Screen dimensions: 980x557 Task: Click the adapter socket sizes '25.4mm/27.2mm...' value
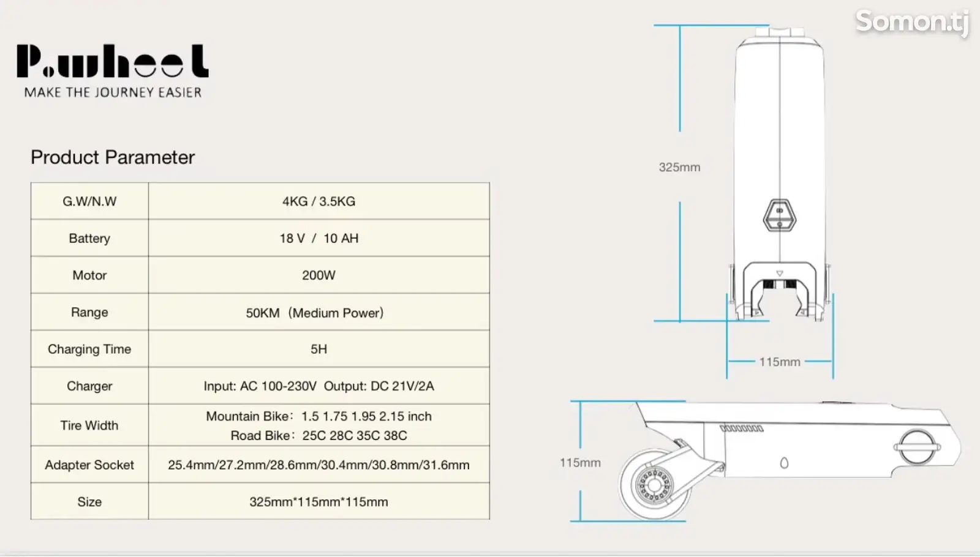(x=318, y=465)
